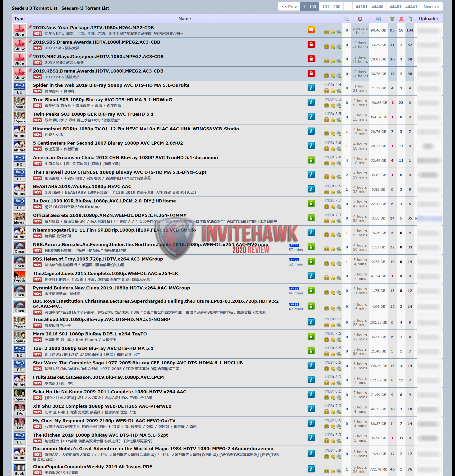Go to page 44301 - 44400
Image resolution: width=455 pixels, height=476 pixels.
click(369, 7)
